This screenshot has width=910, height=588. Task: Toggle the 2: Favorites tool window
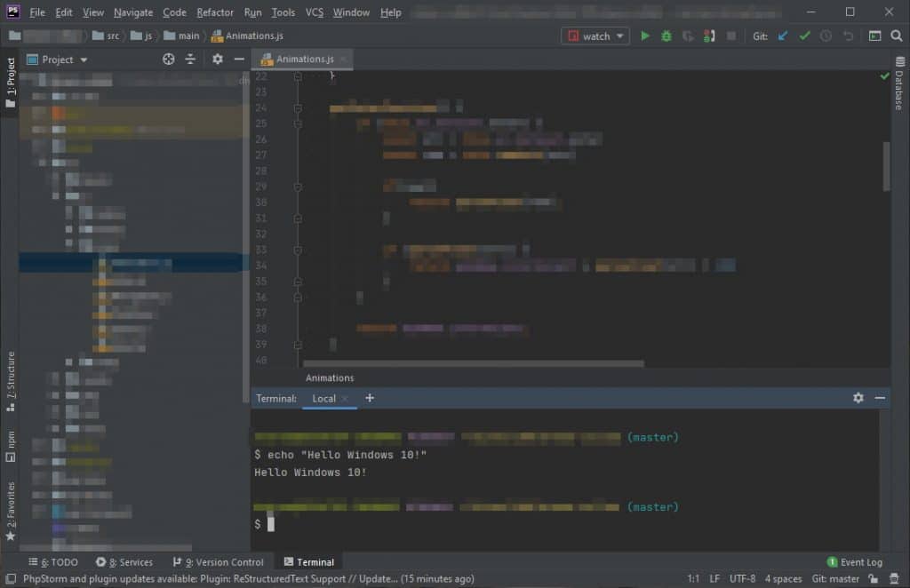tap(11, 512)
